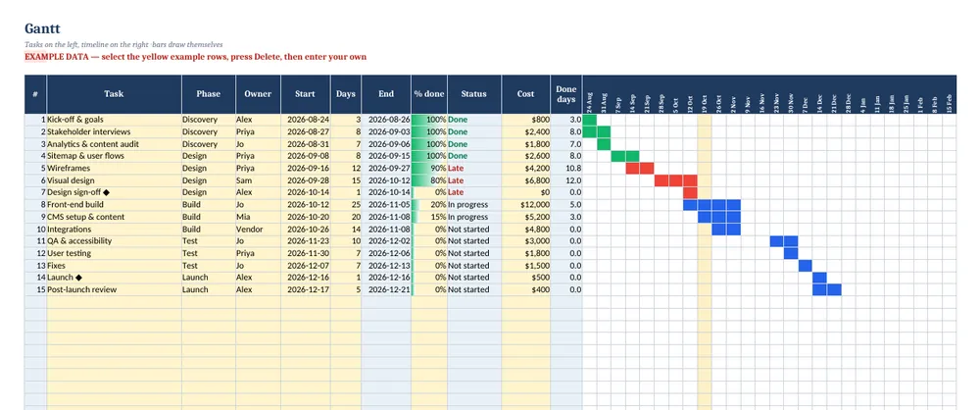Select the 80% done cell
This screenshot has width=980, height=410.
coord(429,180)
